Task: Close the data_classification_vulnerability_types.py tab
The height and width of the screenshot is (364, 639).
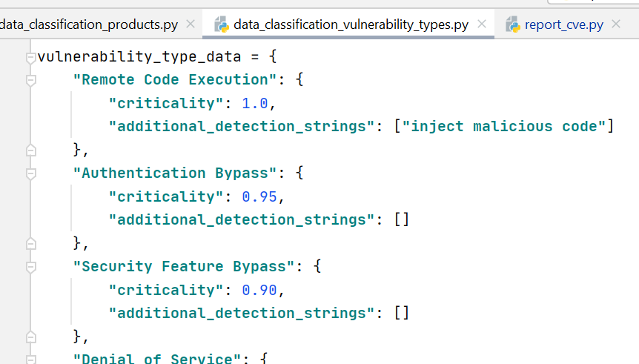Action: 482,24
